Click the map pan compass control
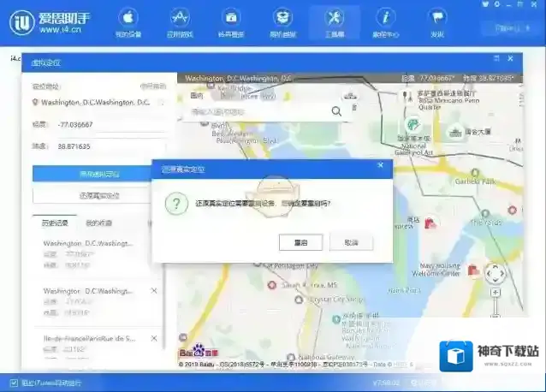Screen dimensions: 546x392 pyautogui.click(x=495, y=274)
